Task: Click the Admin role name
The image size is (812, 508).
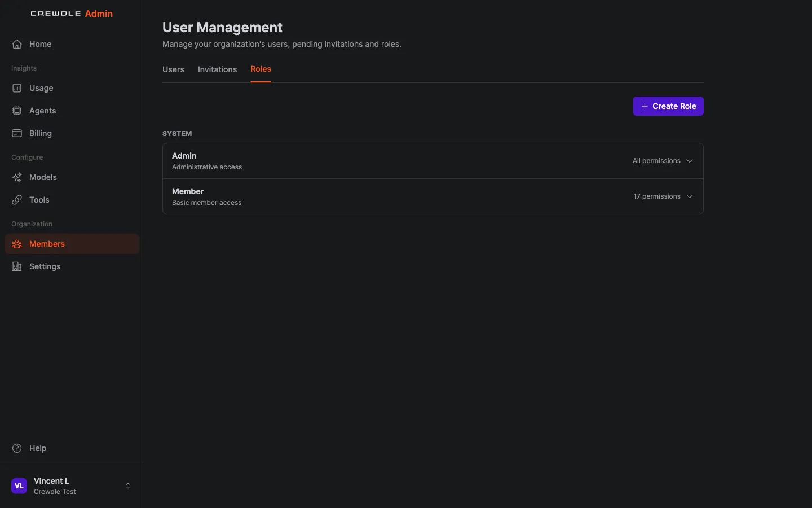Action: [184, 156]
